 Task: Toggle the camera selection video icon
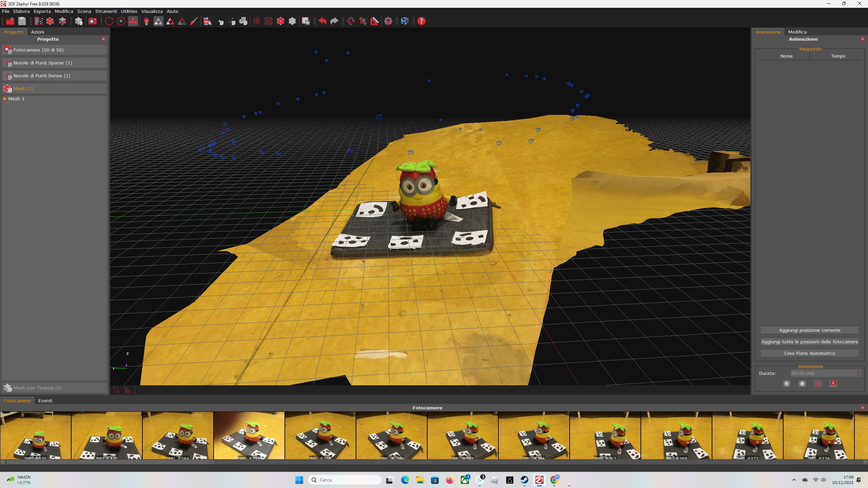pos(207,21)
